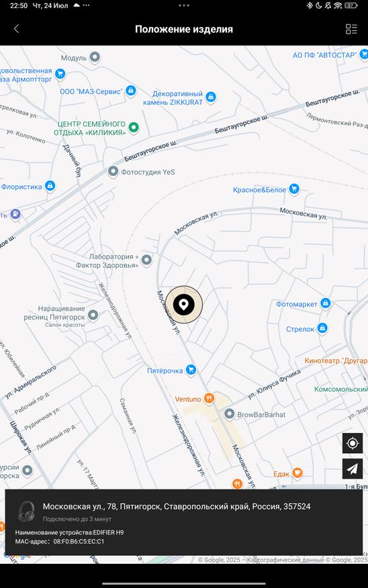Screen dimensions: 368x588
Task: Open the Google logo link on map
Action: (17, 555)
